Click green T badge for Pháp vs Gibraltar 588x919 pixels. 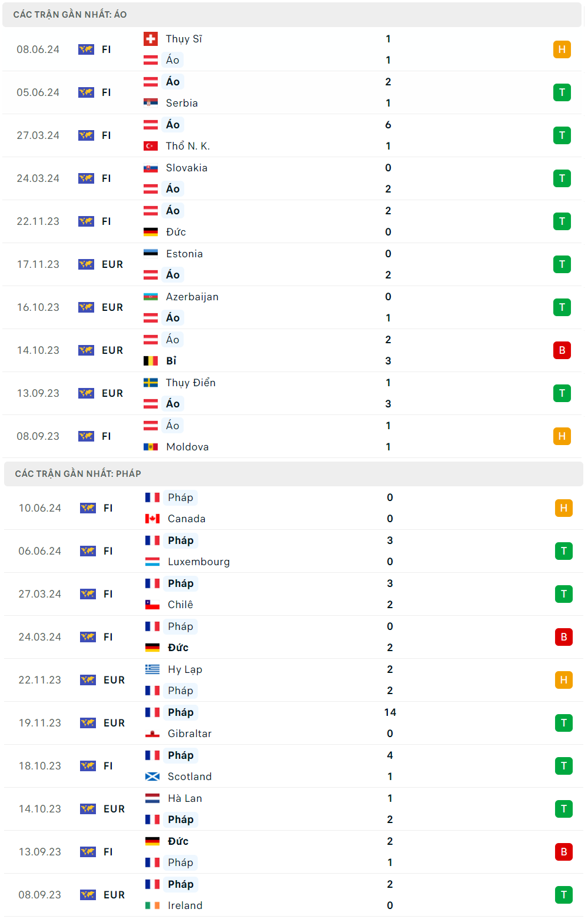(563, 723)
